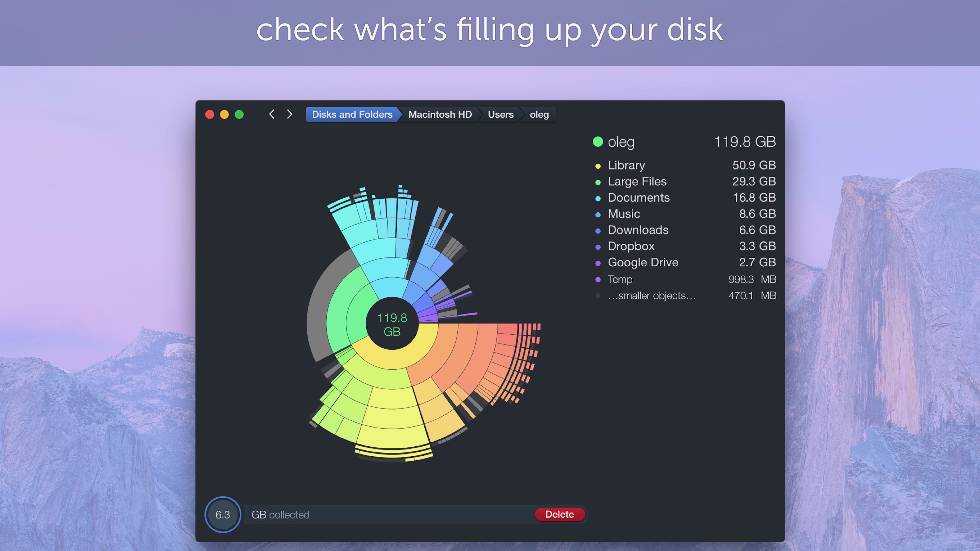Click the back navigation arrow

(x=272, y=114)
